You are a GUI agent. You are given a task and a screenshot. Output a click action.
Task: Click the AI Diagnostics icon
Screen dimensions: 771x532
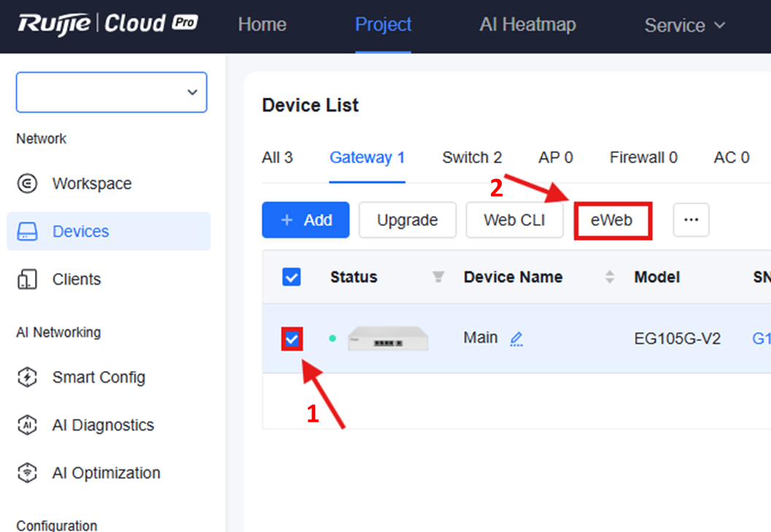click(x=27, y=426)
